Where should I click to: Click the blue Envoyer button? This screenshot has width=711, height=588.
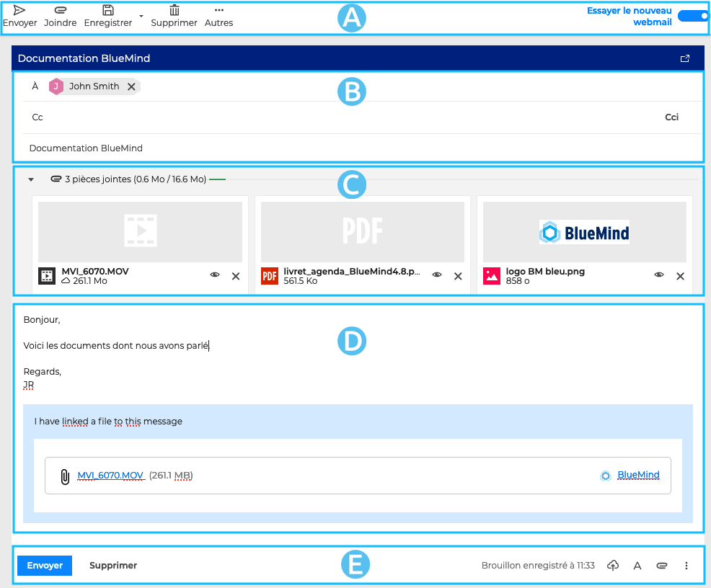point(45,566)
